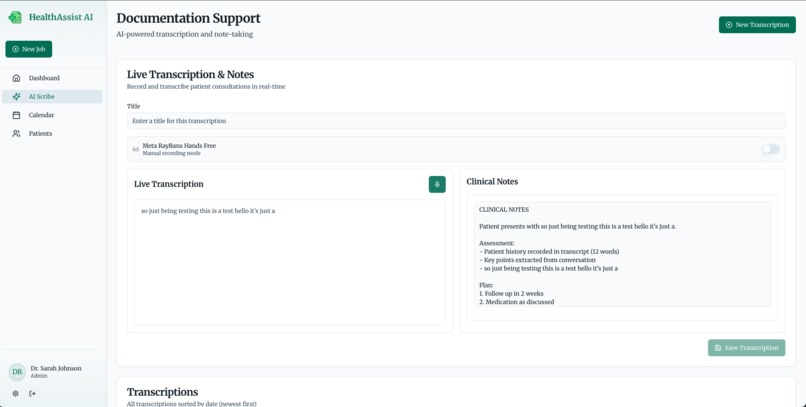The width and height of the screenshot is (806, 407).
Task: Click Dr. Sarah Johnson profile name
Action: pos(56,368)
